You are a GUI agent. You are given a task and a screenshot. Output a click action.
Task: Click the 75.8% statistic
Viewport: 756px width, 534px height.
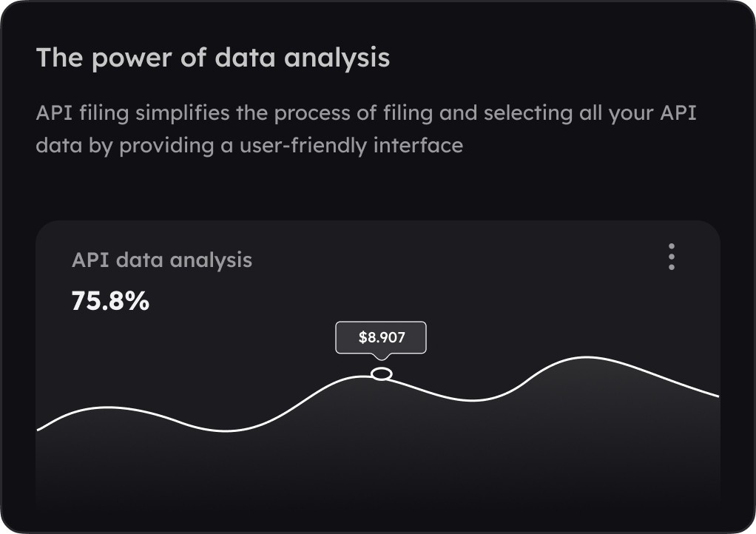point(109,301)
